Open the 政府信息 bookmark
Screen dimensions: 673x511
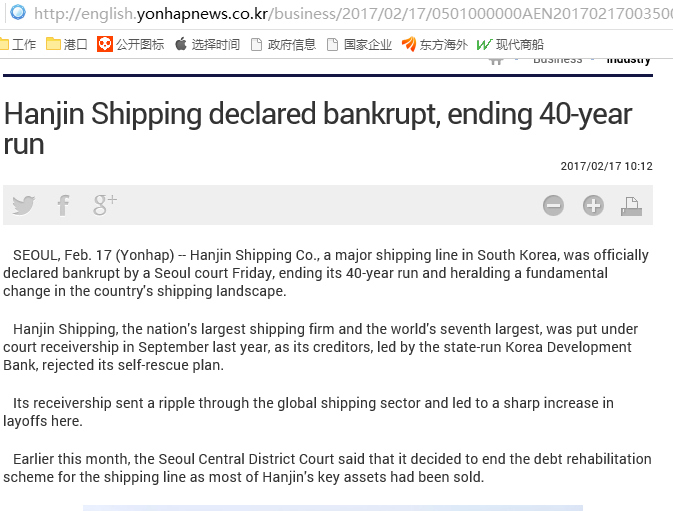[x=283, y=44]
